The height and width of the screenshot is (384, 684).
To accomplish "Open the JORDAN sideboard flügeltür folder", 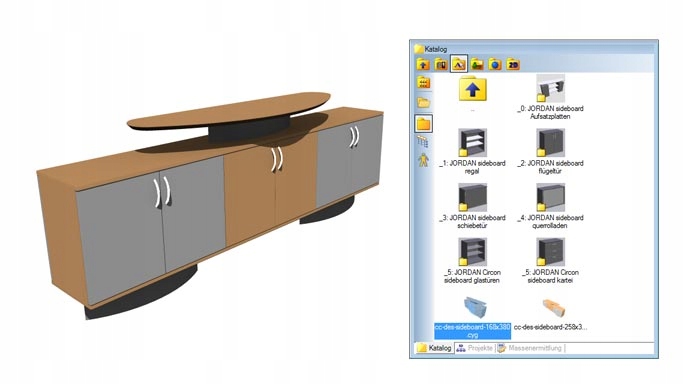I will (550, 152).
